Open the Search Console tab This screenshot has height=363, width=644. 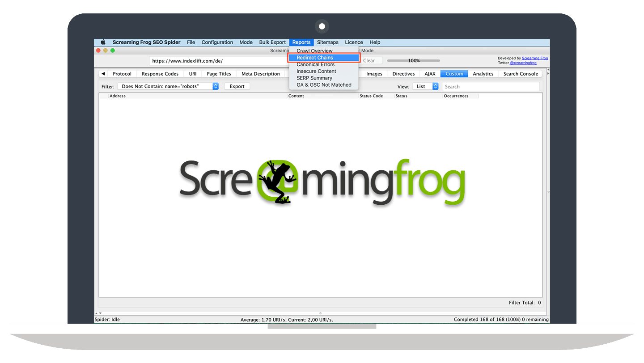coord(521,74)
